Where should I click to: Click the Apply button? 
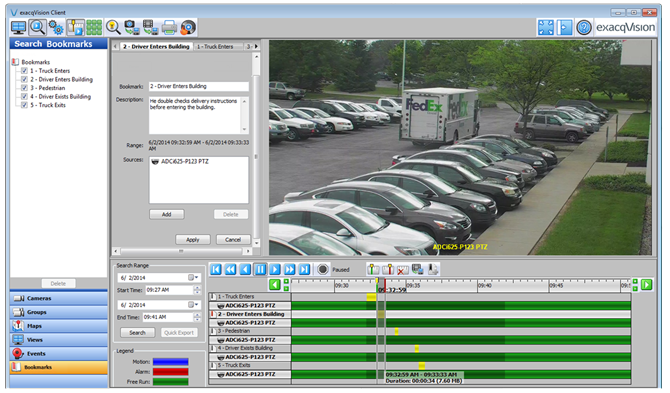click(x=193, y=240)
